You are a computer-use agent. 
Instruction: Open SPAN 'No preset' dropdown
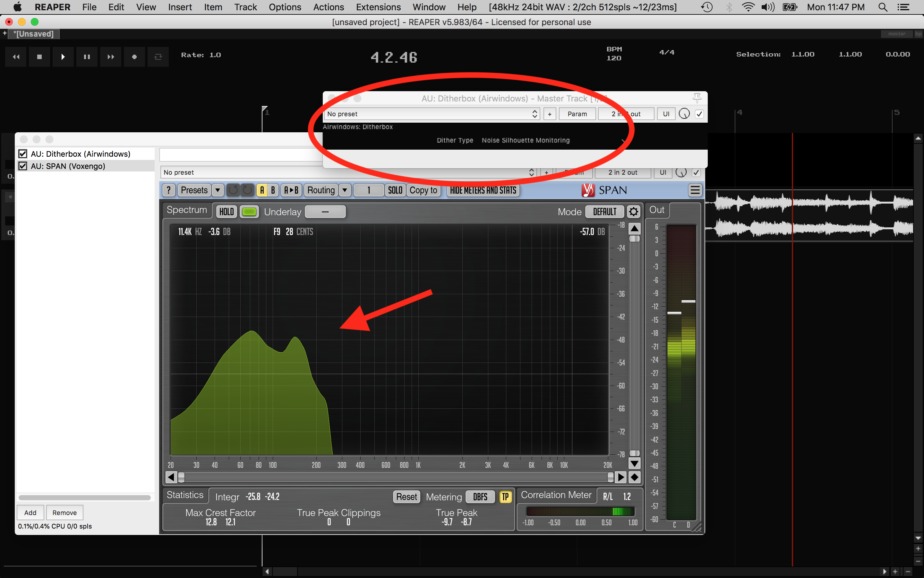(348, 172)
